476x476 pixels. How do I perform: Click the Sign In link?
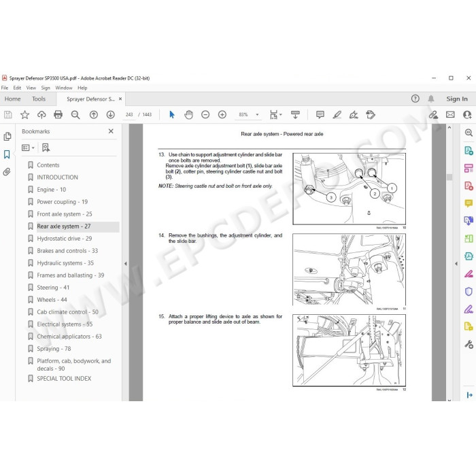457,99
